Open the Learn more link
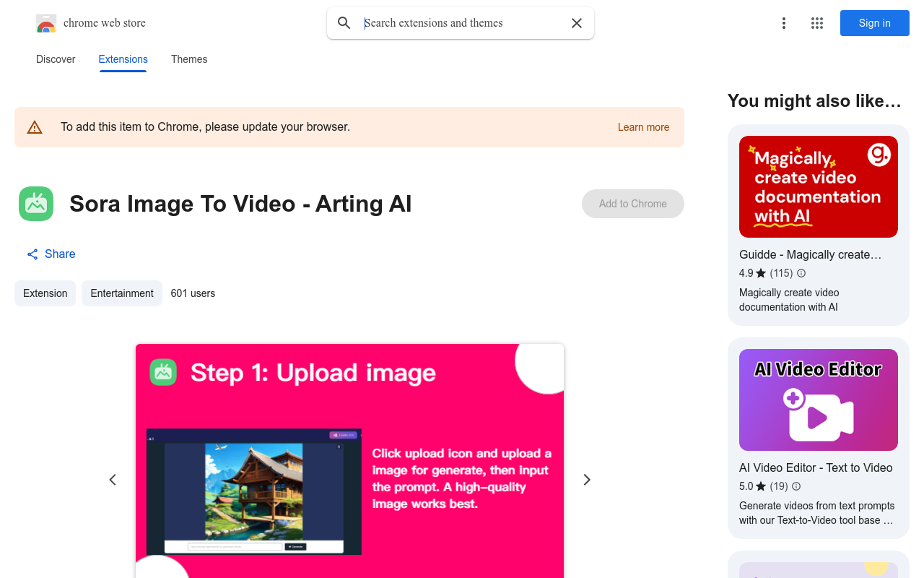 [x=643, y=127]
